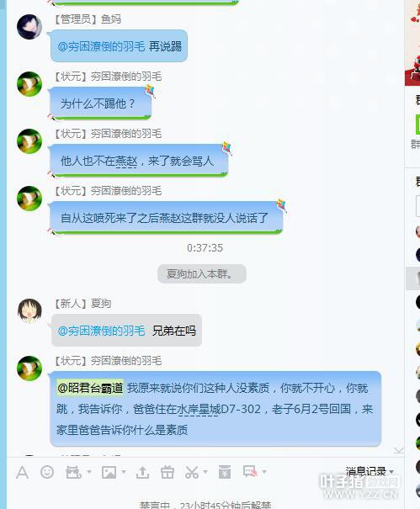Open the font settings icon
The image size is (420, 509).
click(x=22, y=472)
